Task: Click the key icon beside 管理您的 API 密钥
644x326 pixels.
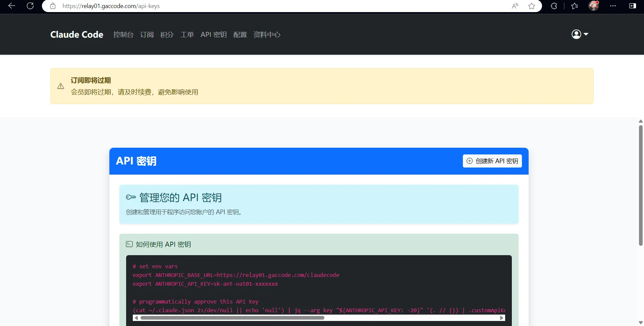Action: tap(131, 197)
